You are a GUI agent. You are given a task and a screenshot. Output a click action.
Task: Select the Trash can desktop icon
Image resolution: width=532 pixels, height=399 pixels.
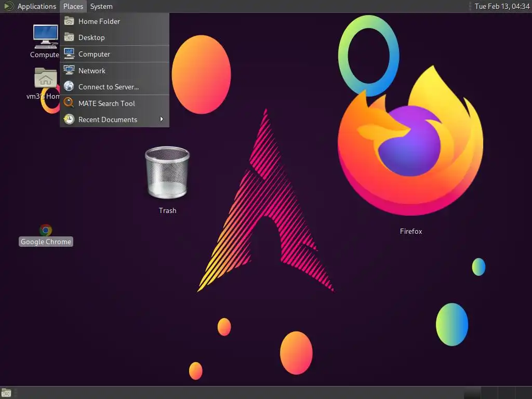[x=167, y=172]
